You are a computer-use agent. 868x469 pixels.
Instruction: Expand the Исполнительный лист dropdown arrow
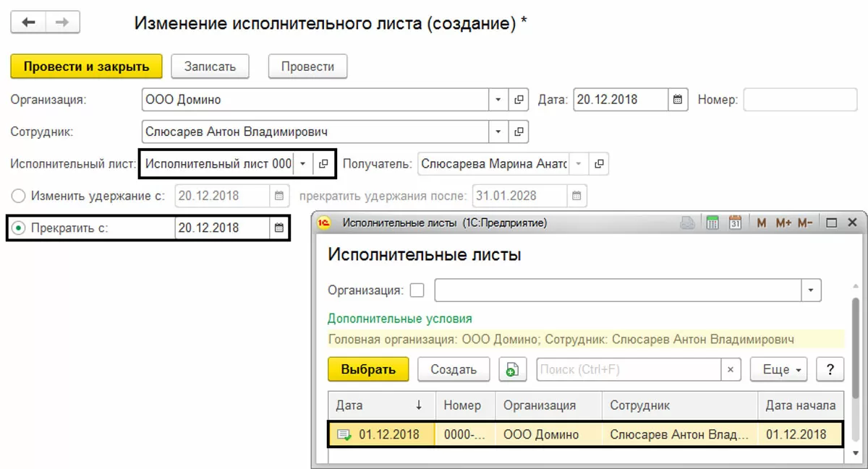[303, 164]
